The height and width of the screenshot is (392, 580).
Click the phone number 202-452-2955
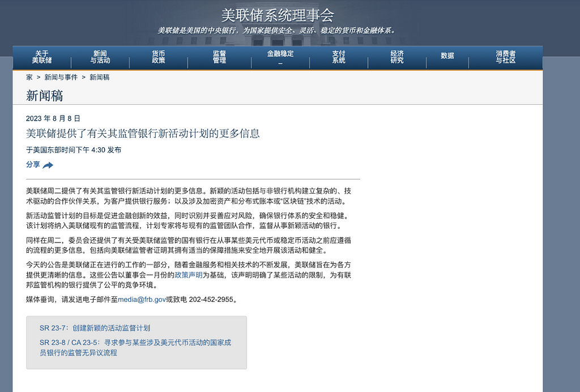[211, 300]
